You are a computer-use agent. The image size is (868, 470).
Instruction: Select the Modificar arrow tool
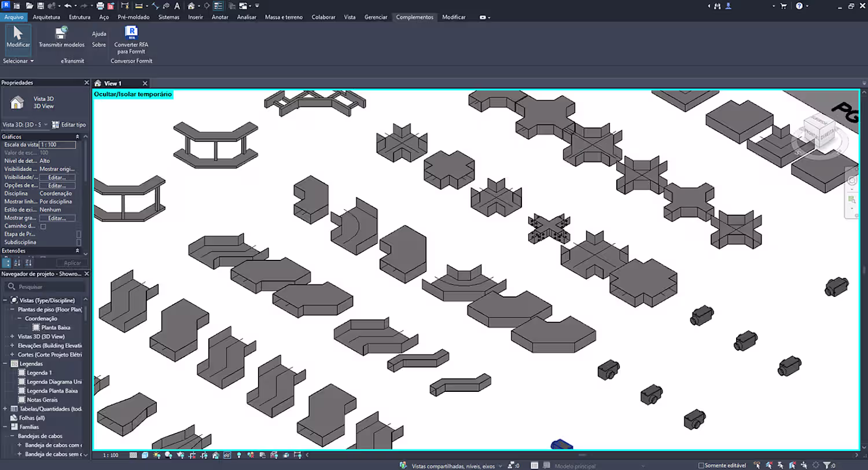pyautogui.click(x=18, y=34)
